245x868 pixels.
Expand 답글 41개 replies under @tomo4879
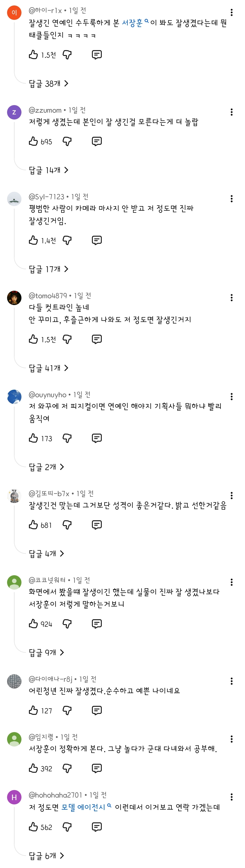49,368
